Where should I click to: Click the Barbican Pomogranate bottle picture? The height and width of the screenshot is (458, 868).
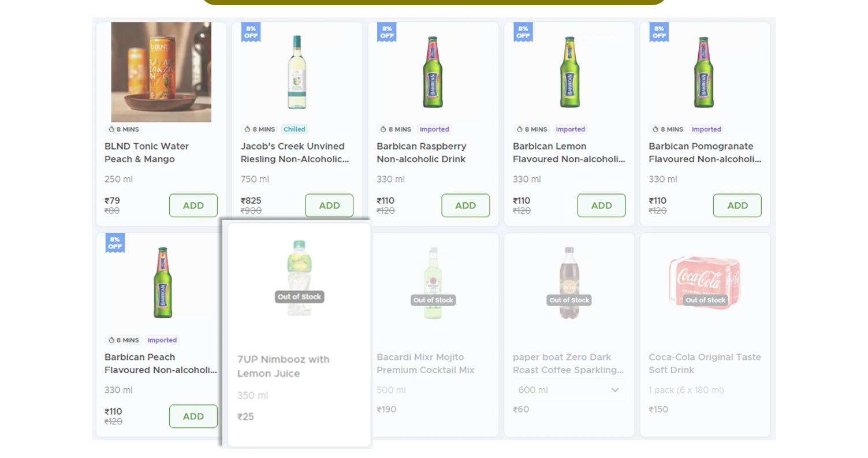point(703,72)
